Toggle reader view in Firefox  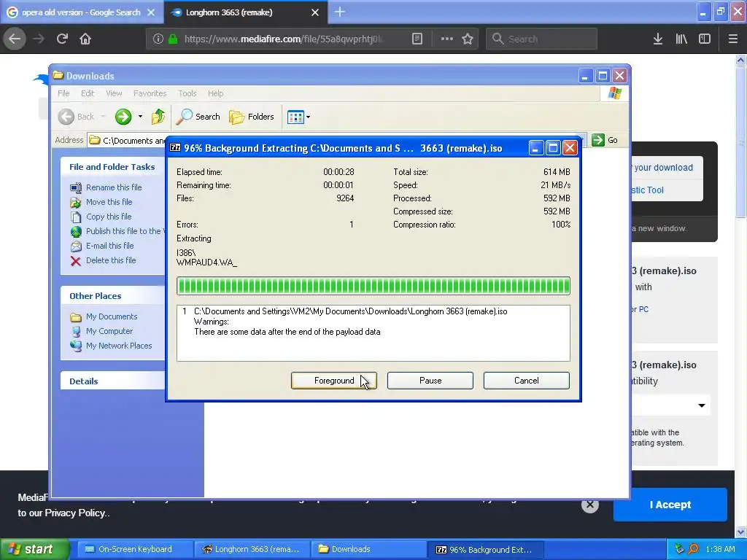(417, 39)
